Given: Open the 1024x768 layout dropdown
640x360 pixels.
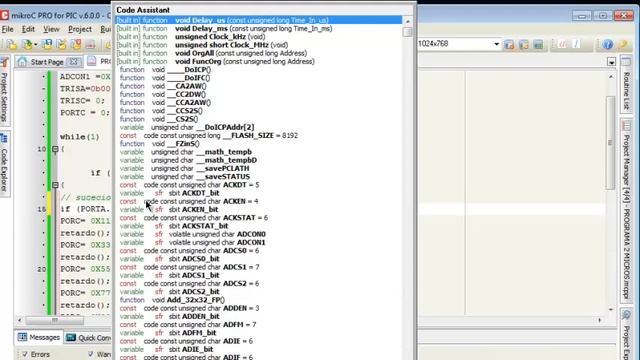Looking at the screenshot, I should [x=496, y=44].
